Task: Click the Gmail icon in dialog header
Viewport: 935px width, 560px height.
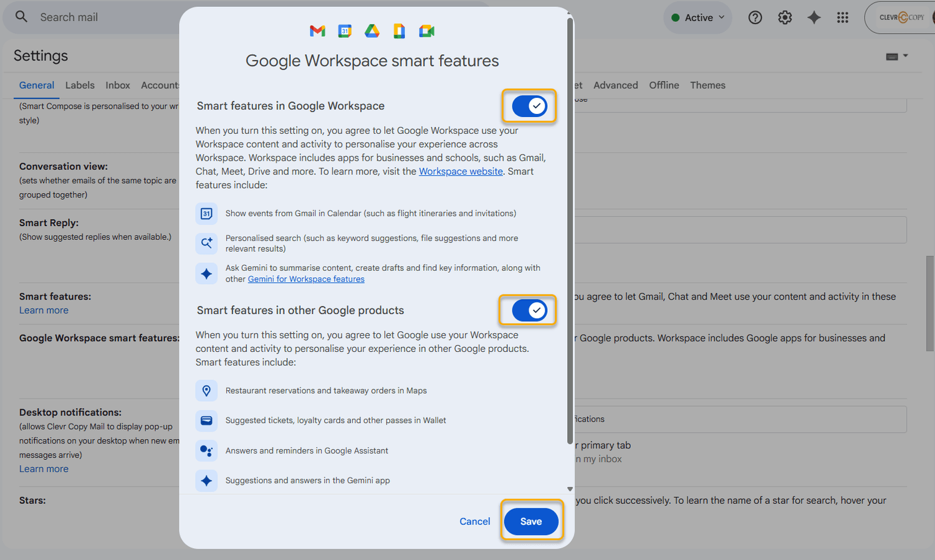Action: click(x=317, y=31)
